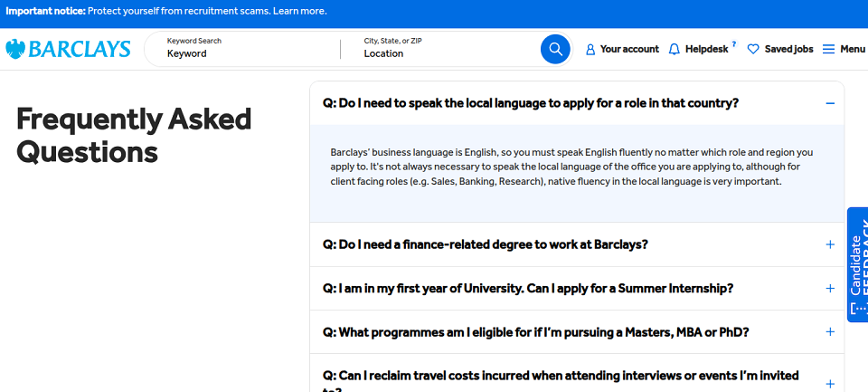Image resolution: width=868 pixels, height=392 pixels.
Task: Click the Important notice banner text
Action: [166, 11]
